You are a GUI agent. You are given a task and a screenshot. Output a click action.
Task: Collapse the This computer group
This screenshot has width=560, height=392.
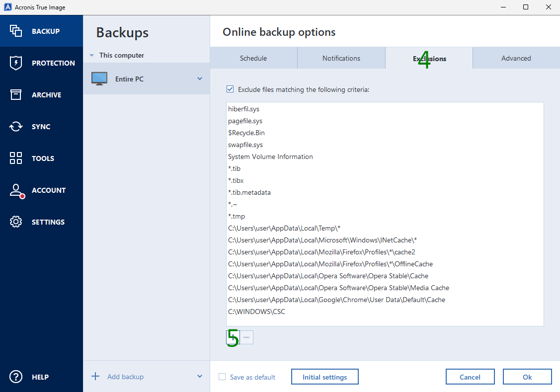click(91, 55)
